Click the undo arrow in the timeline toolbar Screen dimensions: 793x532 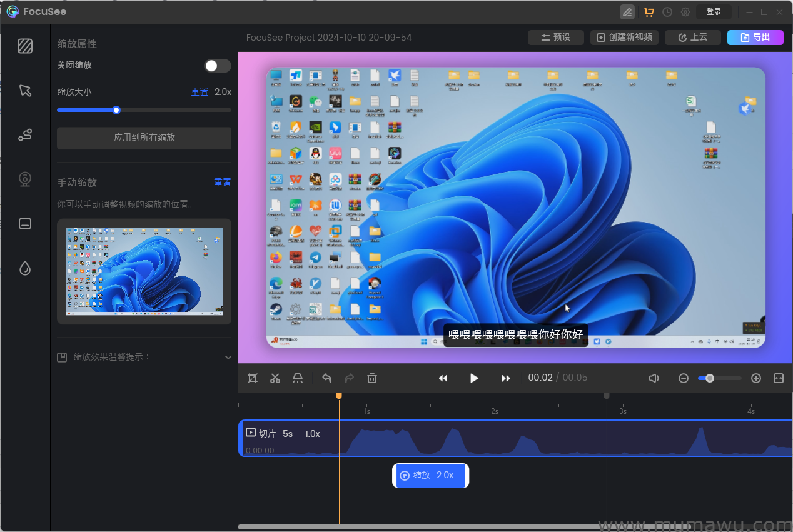click(326, 378)
